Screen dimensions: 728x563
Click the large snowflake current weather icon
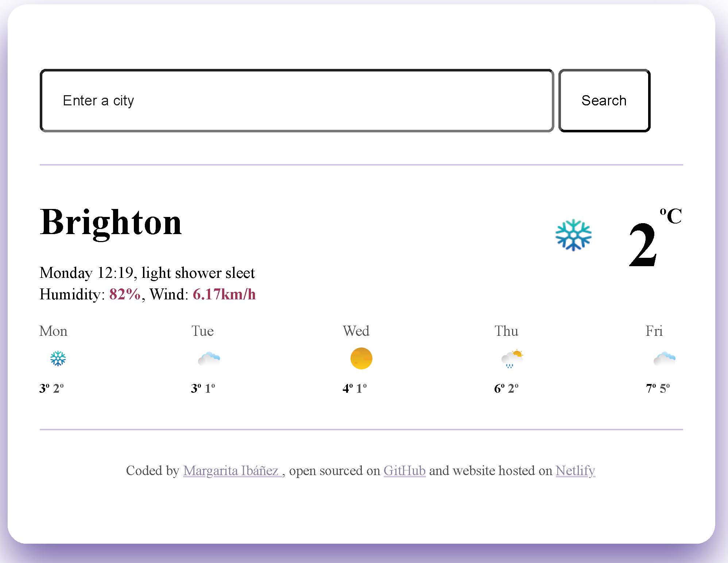[574, 235]
